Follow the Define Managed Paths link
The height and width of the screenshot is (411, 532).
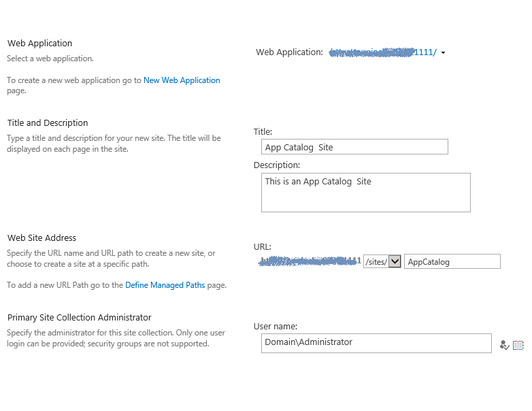point(165,285)
